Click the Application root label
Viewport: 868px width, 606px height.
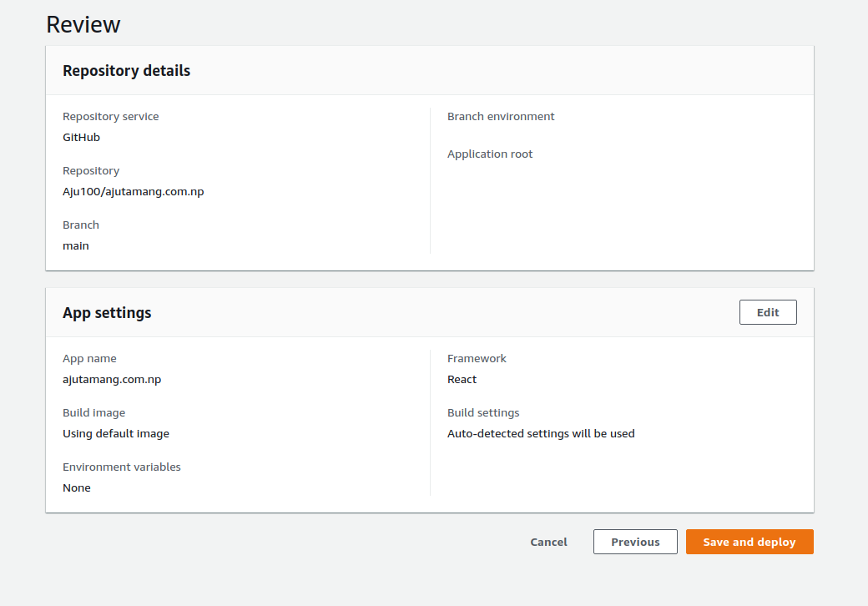click(490, 154)
